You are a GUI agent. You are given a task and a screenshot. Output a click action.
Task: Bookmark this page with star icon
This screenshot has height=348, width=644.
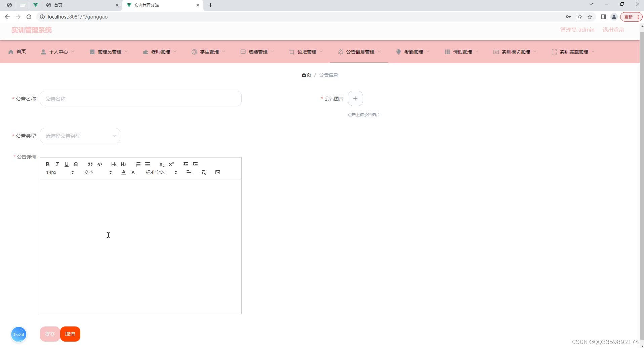click(590, 17)
